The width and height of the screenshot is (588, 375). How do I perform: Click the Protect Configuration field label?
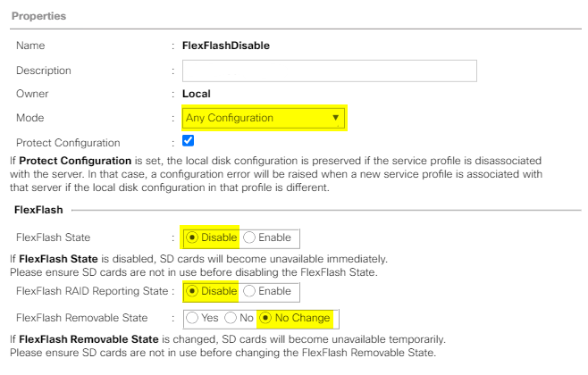coord(68,143)
